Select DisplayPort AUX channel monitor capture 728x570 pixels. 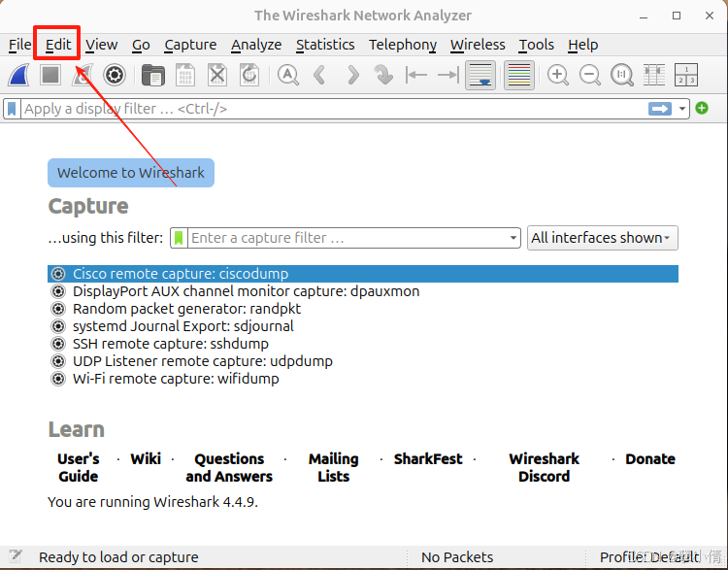(x=363, y=291)
